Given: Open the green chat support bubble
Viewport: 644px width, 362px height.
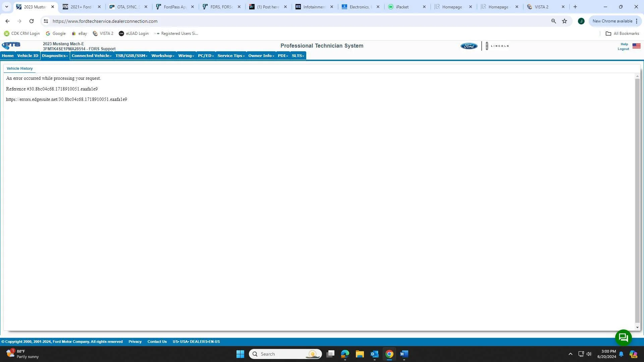Looking at the screenshot, I should [x=623, y=338].
